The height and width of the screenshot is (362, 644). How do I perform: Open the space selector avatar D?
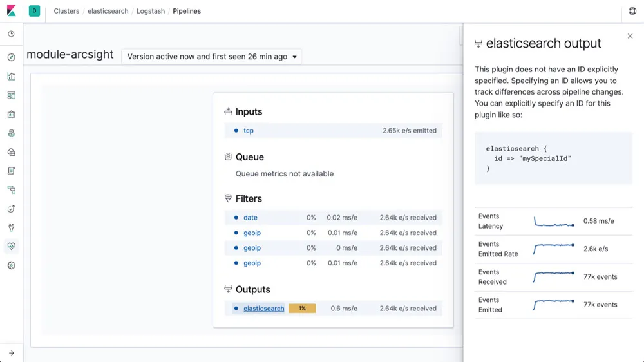click(x=34, y=11)
